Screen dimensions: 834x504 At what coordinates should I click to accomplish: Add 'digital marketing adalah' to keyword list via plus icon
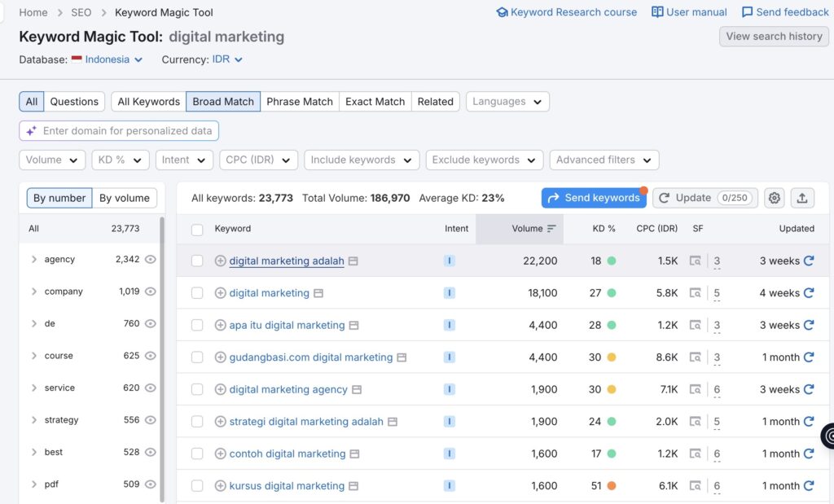point(220,261)
